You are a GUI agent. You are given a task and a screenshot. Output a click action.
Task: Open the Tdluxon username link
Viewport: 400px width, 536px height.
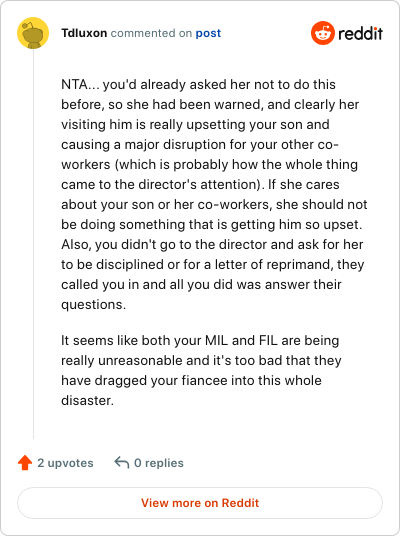pos(84,33)
